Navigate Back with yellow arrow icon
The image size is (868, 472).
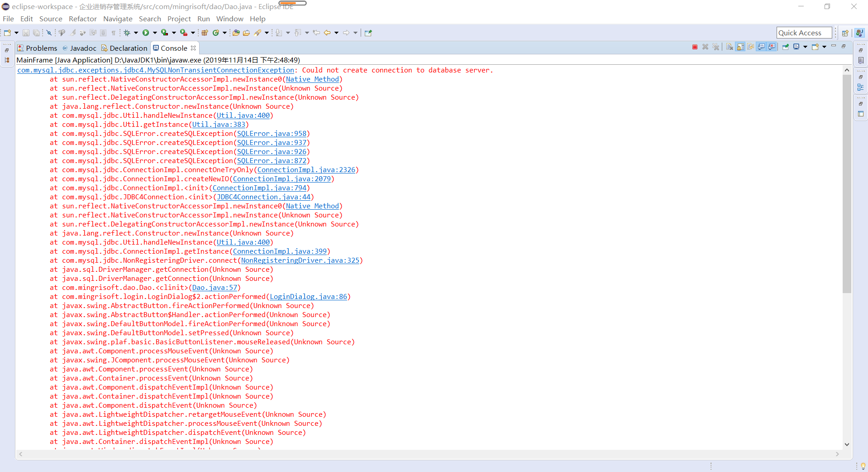point(327,33)
